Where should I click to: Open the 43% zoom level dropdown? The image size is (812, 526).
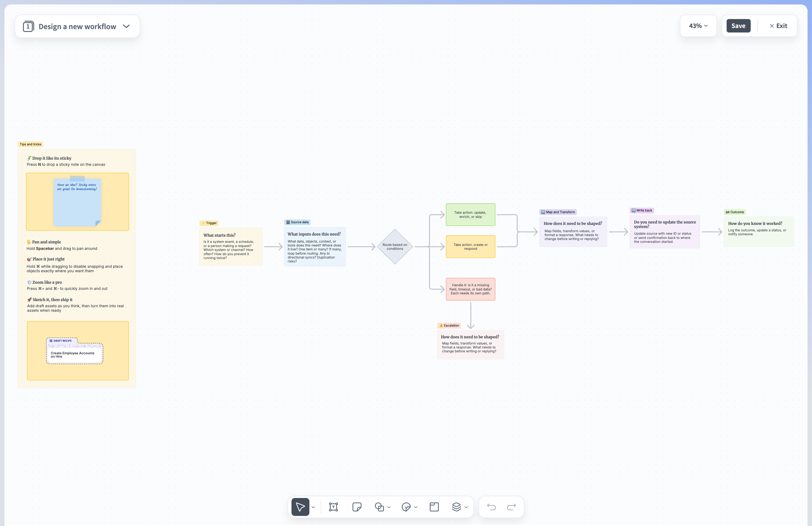tap(698, 26)
